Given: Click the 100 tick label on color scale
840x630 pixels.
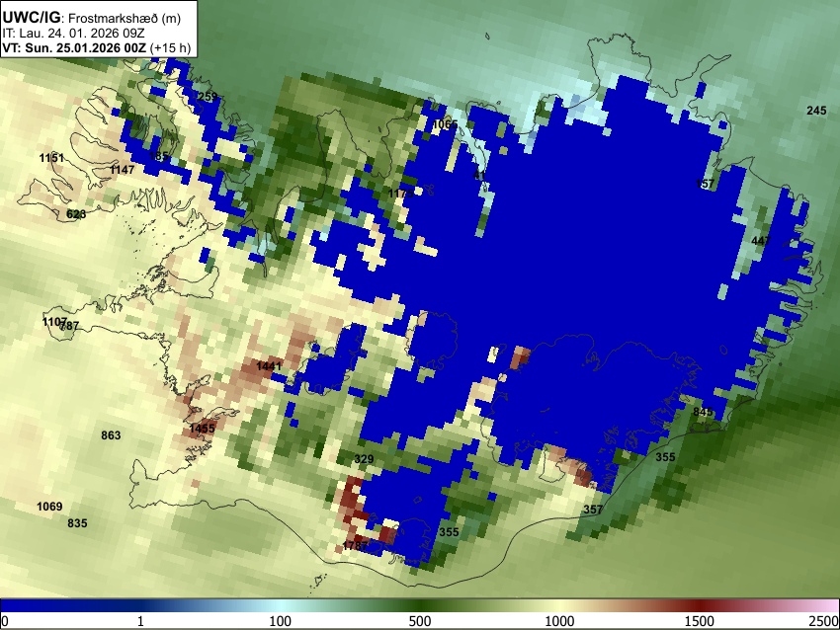Looking at the screenshot, I should (x=281, y=621).
